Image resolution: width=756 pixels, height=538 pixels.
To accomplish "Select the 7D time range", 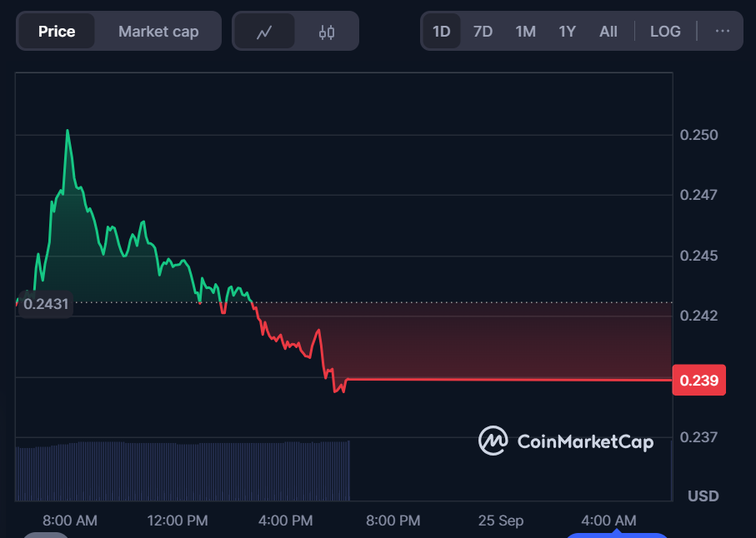I will pos(483,32).
